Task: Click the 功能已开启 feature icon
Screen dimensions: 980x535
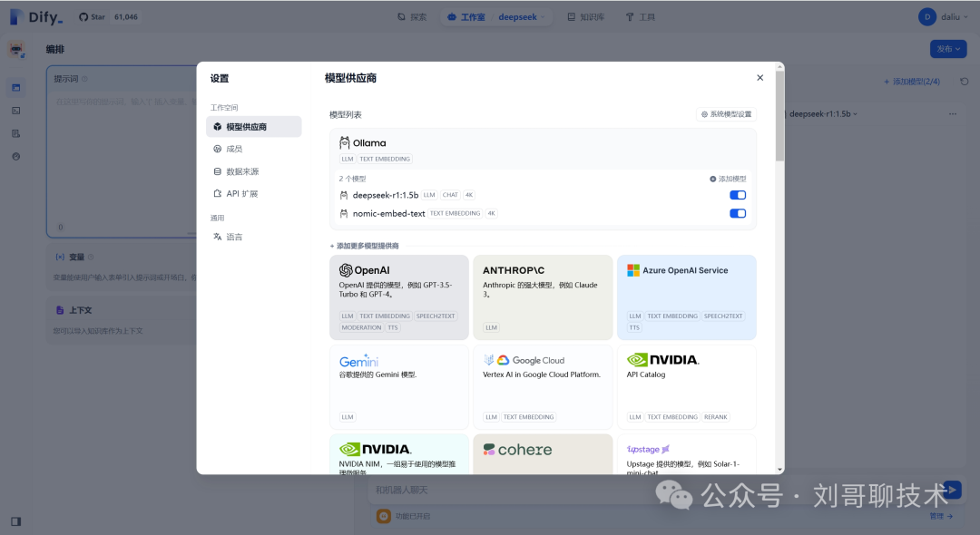Action: click(x=384, y=516)
